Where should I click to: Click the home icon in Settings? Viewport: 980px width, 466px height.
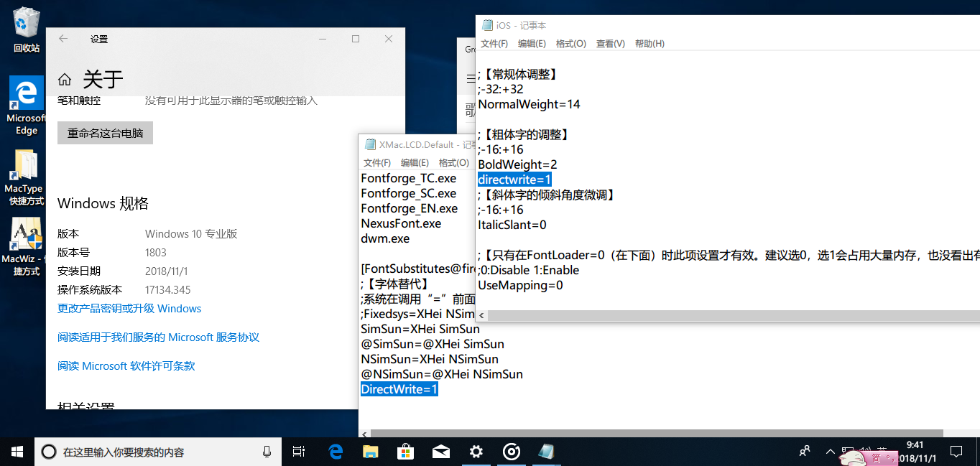pos(65,79)
